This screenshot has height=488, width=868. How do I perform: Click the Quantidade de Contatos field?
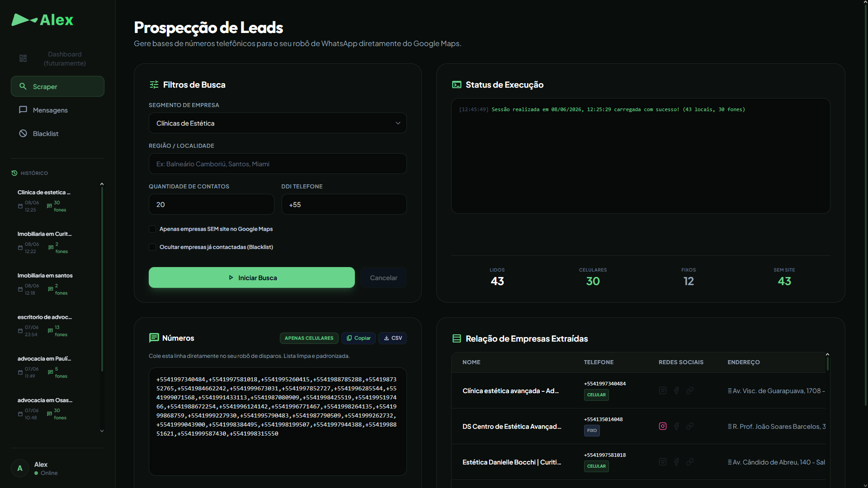pyautogui.click(x=211, y=204)
